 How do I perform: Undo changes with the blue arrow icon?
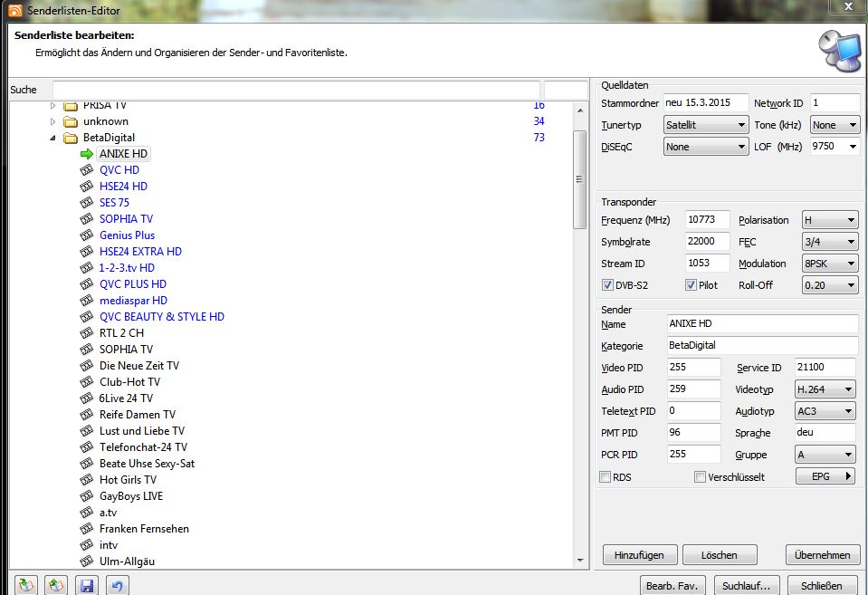[x=117, y=585]
